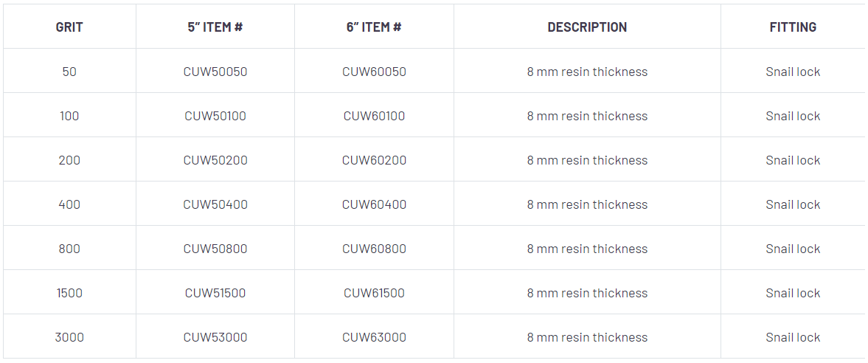The width and height of the screenshot is (868, 363).
Task: Click the grit 1500 cell
Action: point(69,293)
